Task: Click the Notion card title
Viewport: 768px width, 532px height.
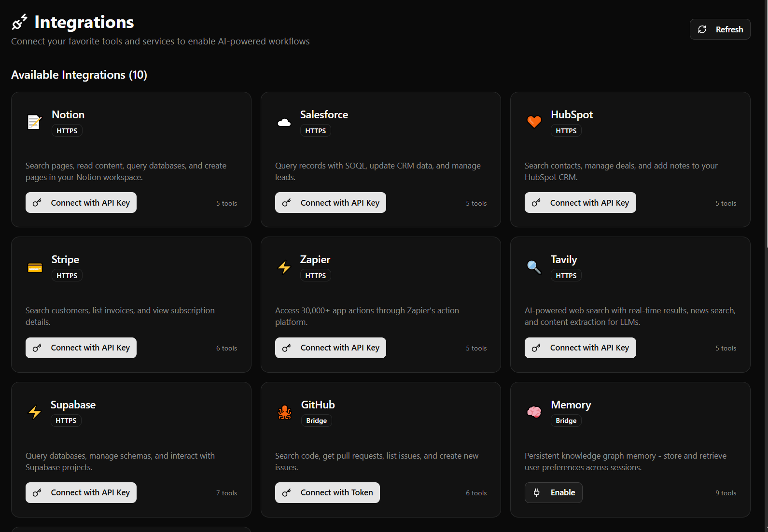Action: pos(68,114)
